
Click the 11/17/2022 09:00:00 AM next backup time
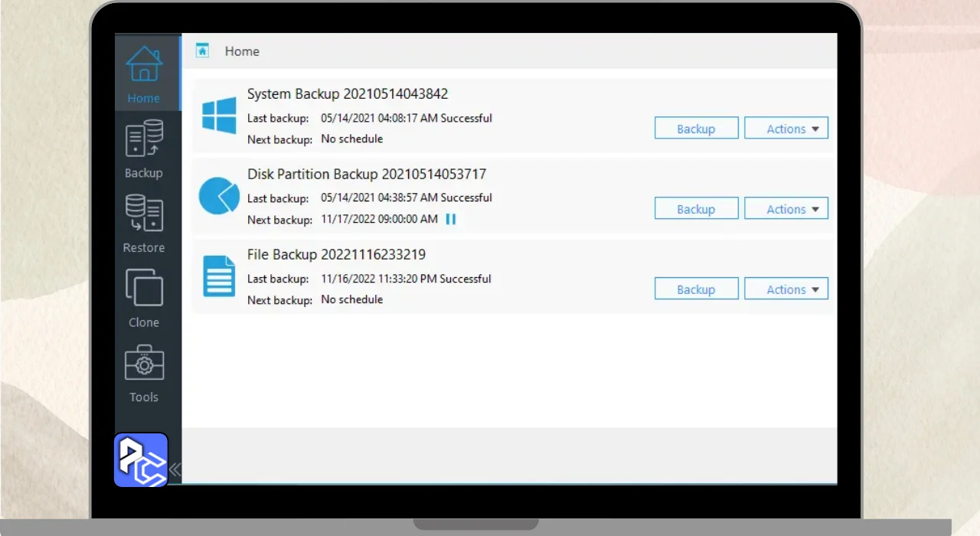[x=379, y=219]
